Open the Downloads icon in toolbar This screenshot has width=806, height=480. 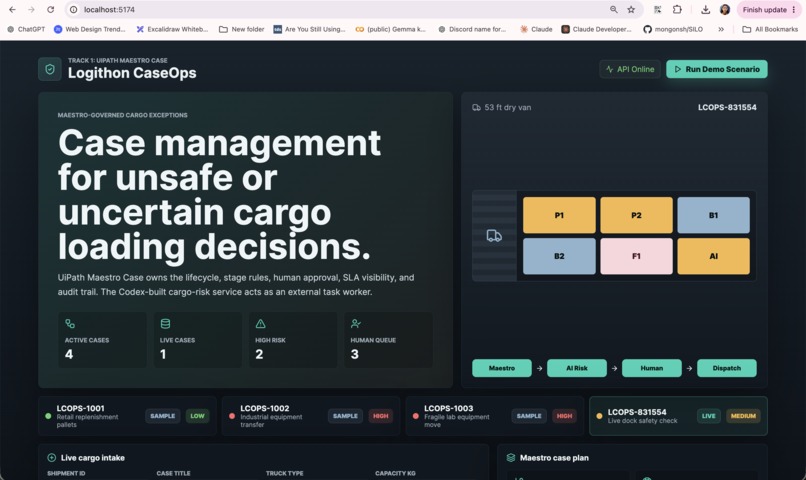[x=706, y=10]
